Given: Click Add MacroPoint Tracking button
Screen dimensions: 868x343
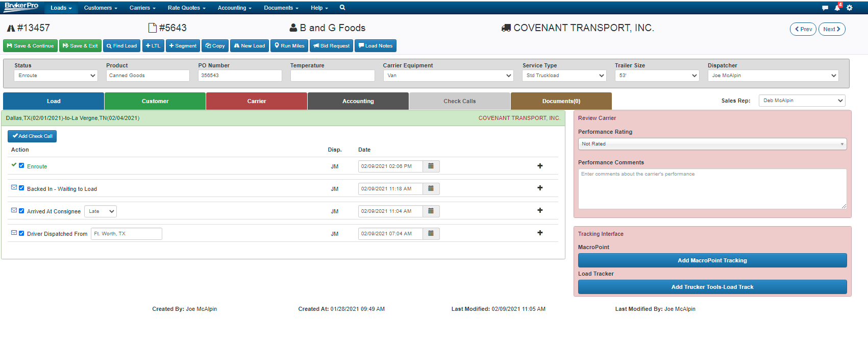Looking at the screenshot, I should pyautogui.click(x=712, y=260).
